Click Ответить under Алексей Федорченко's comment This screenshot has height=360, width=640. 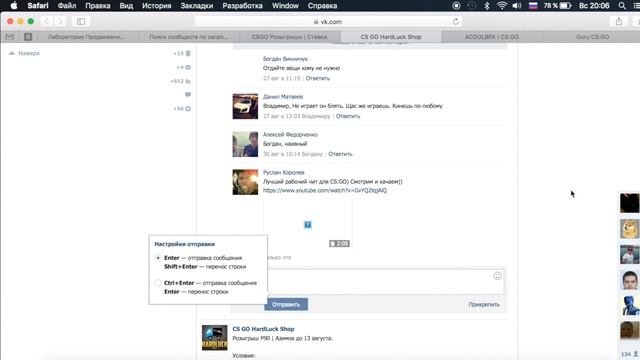tap(340, 154)
